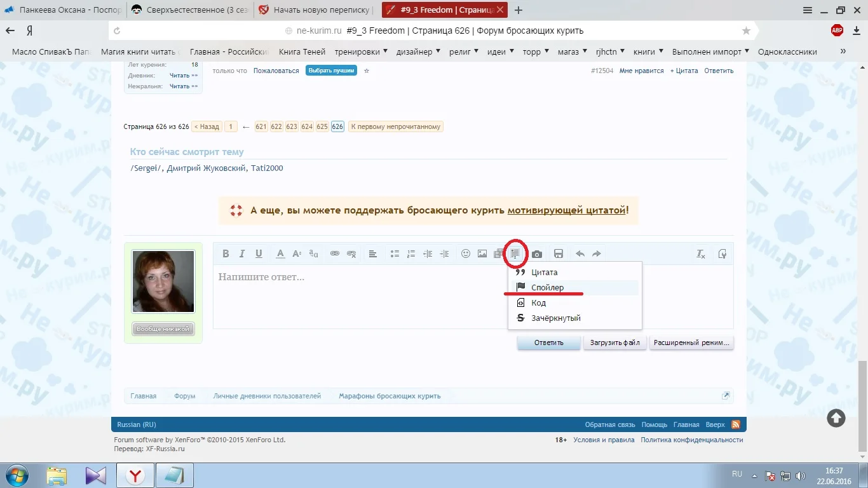Toggle underline formatting
Viewport: 868px width, 488px height.
point(259,254)
